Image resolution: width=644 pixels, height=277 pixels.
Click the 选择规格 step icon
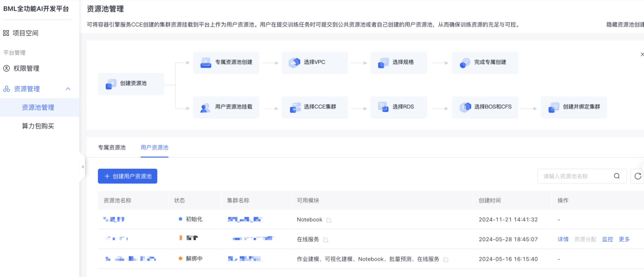tap(383, 63)
